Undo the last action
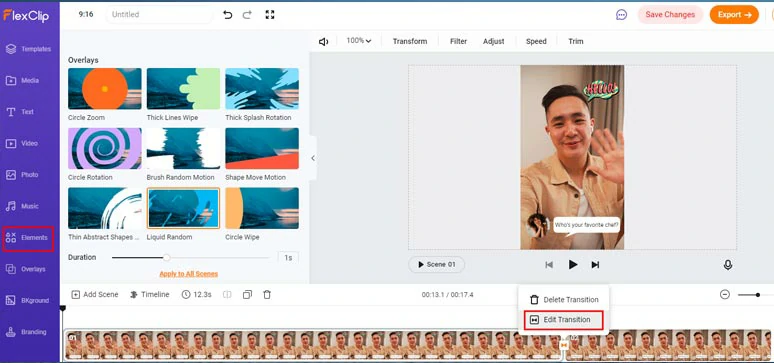The image size is (774, 363). click(x=228, y=15)
